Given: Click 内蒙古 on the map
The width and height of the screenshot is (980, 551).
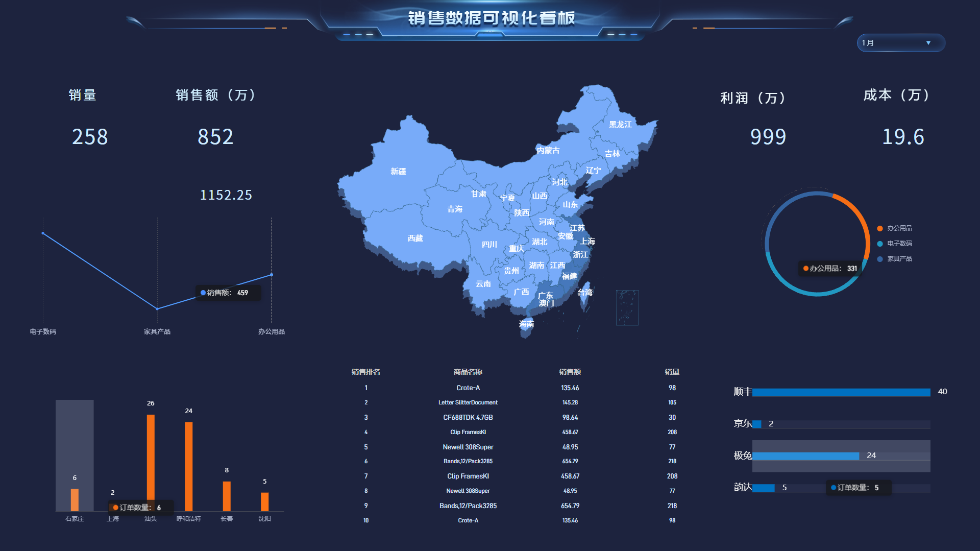Looking at the screenshot, I should 548,150.
